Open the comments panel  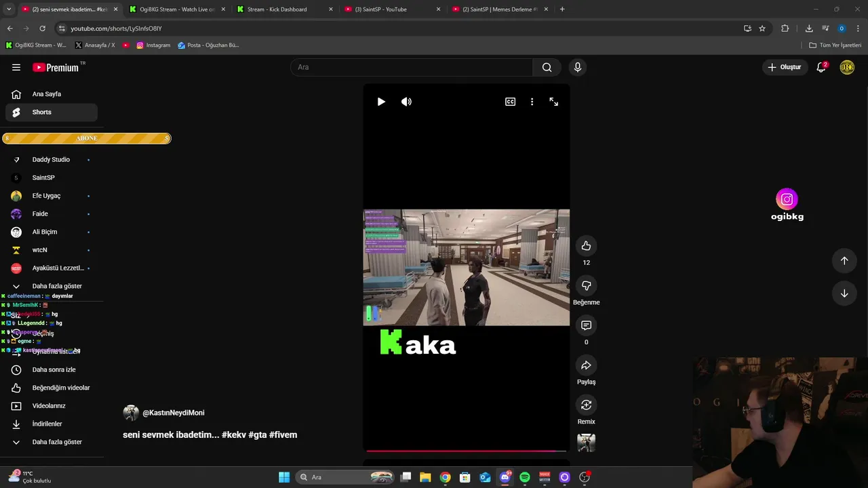click(x=587, y=325)
